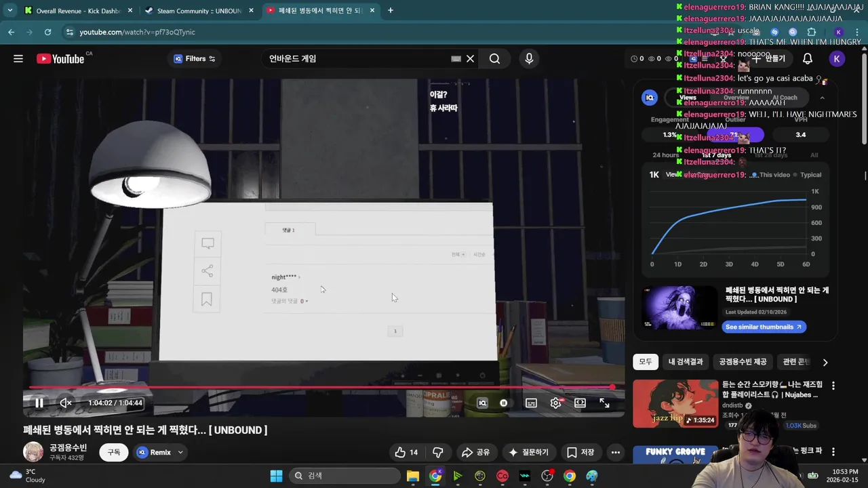Image resolution: width=868 pixels, height=488 pixels.
Task: Select the 24 hours time range
Action: [665, 155]
